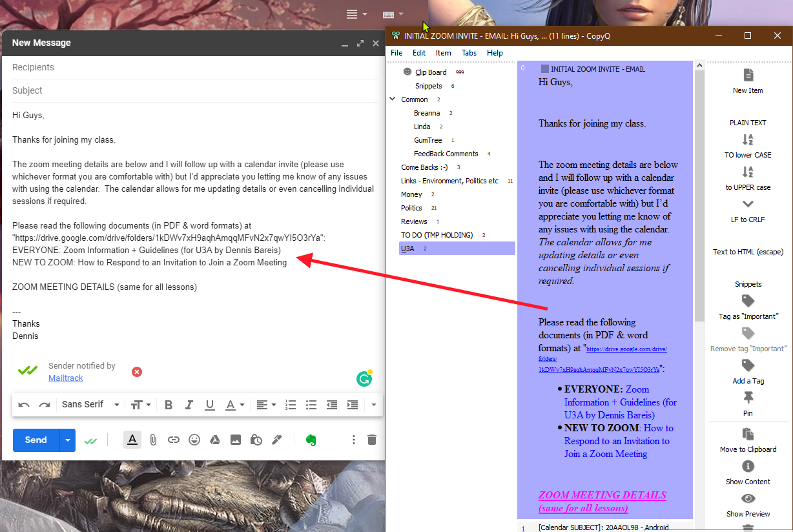The width and height of the screenshot is (793, 532).
Task: Click Add a Tag in CopyQ toolbar
Action: pyautogui.click(x=748, y=372)
